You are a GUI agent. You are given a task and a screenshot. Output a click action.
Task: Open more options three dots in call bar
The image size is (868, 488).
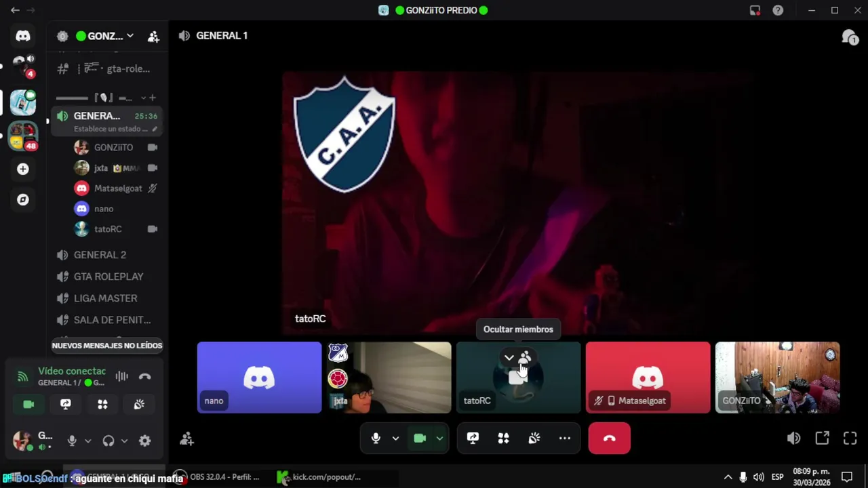coord(564,439)
